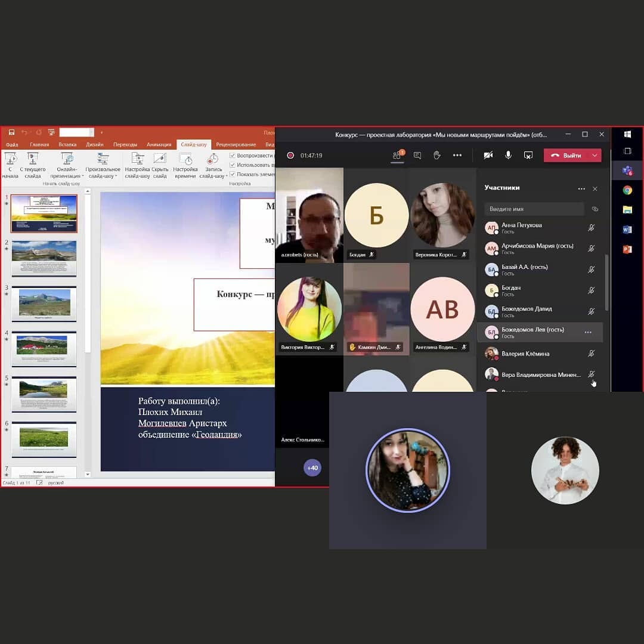Toggle «Показать элементы» checkbox
Image resolution: width=644 pixels, height=644 pixels.
click(233, 174)
